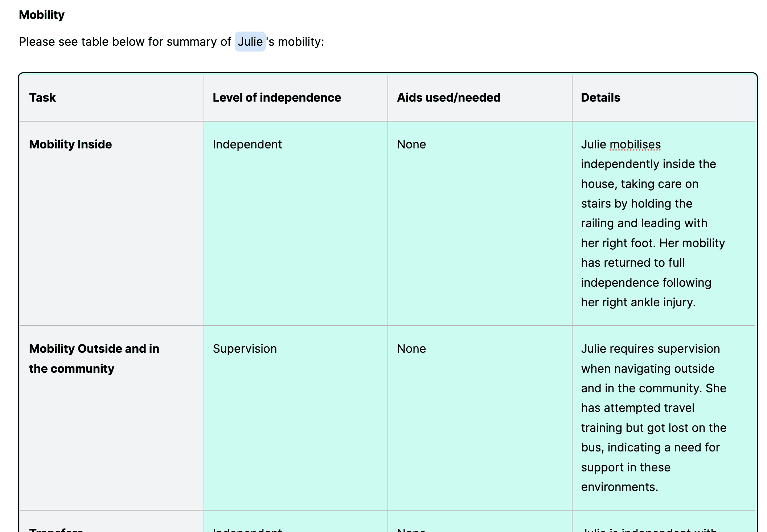The height and width of the screenshot is (532, 767).
Task: Click the highlighted Julie name tag
Action: click(250, 42)
